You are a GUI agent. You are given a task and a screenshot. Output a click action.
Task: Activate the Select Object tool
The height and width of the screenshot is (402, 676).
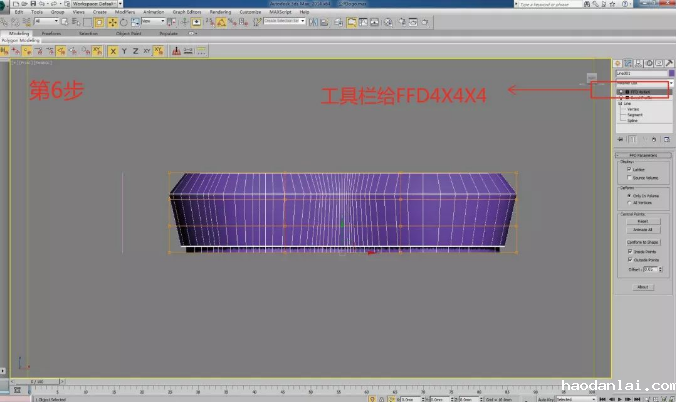(x=65, y=22)
